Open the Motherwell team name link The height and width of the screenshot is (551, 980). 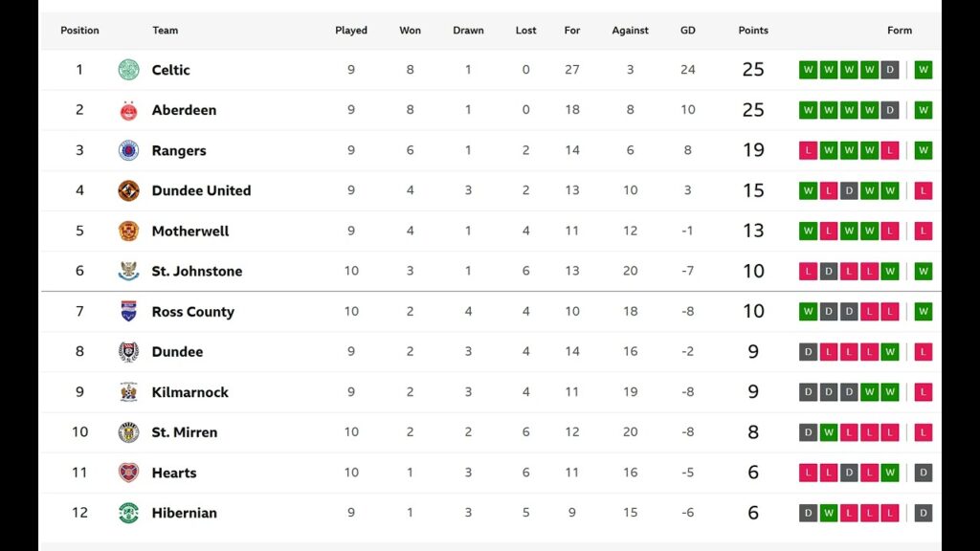[x=190, y=231]
